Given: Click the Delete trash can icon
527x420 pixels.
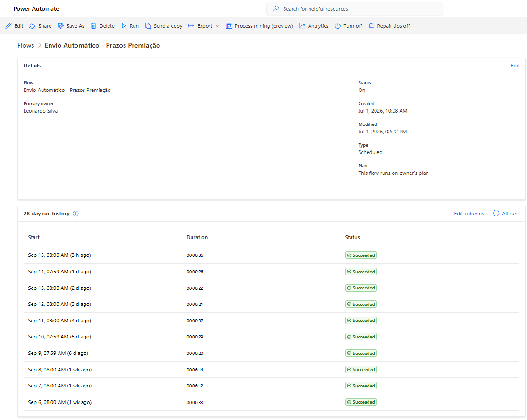Looking at the screenshot, I should 93,26.
